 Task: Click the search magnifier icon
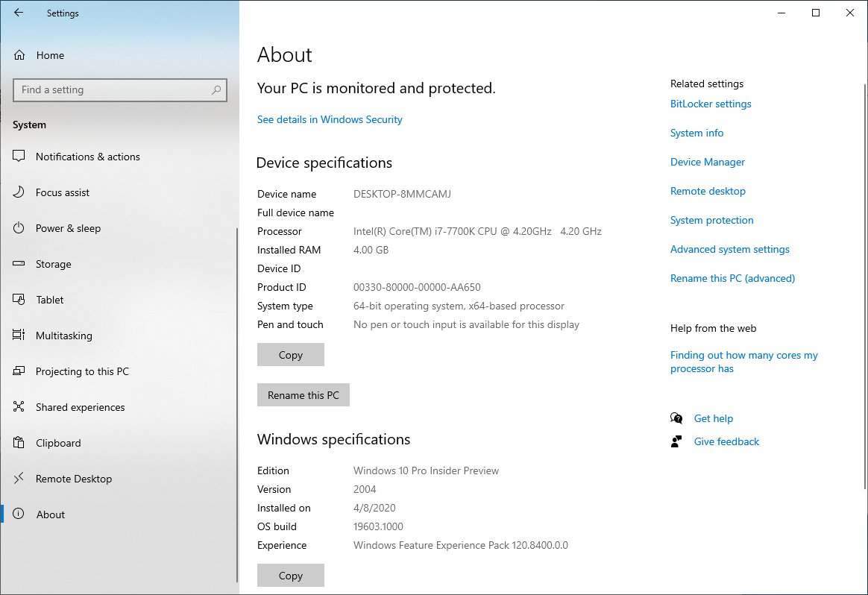pos(216,89)
